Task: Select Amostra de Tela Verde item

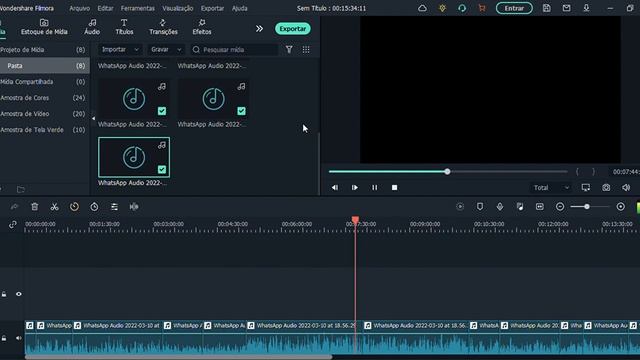Action: coord(43,130)
